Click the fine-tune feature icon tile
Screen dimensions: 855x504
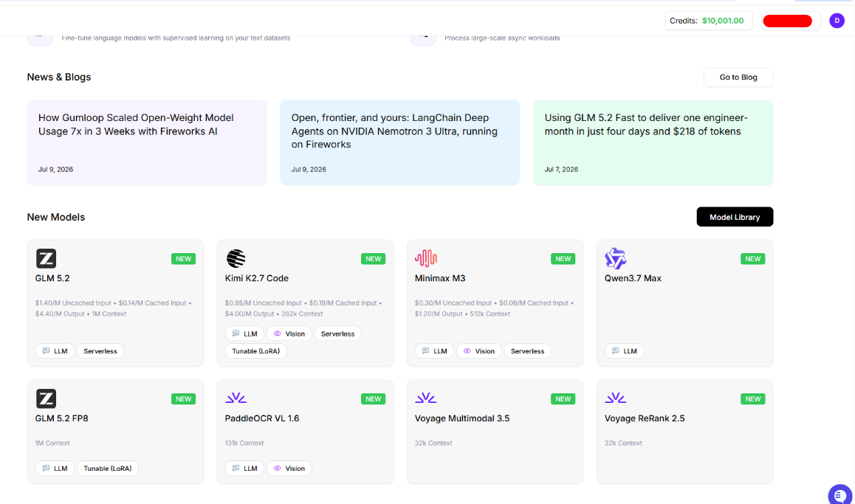click(x=40, y=39)
